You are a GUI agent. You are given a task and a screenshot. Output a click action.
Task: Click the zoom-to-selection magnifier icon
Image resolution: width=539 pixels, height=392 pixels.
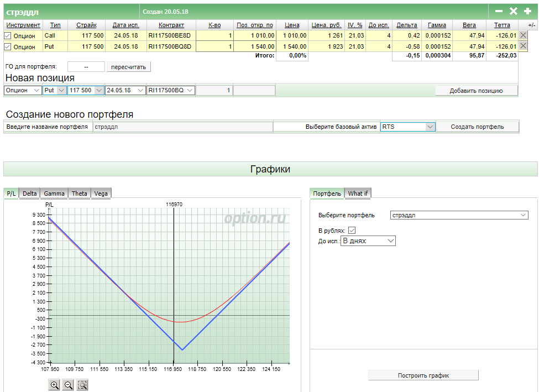[82, 385]
